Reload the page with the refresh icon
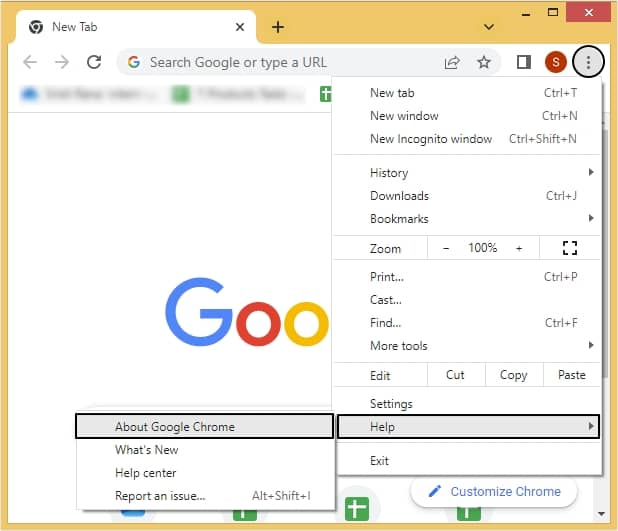The image size is (618, 531). point(94,62)
